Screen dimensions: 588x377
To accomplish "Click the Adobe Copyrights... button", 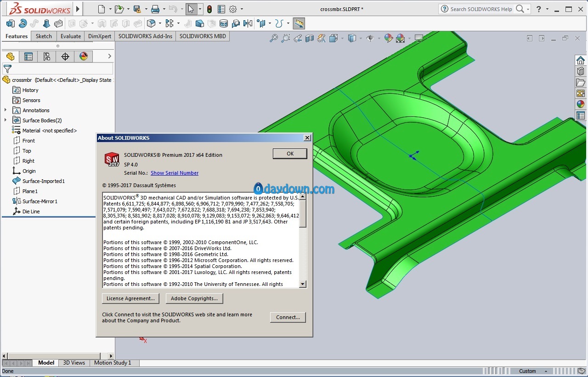I will (x=194, y=298).
